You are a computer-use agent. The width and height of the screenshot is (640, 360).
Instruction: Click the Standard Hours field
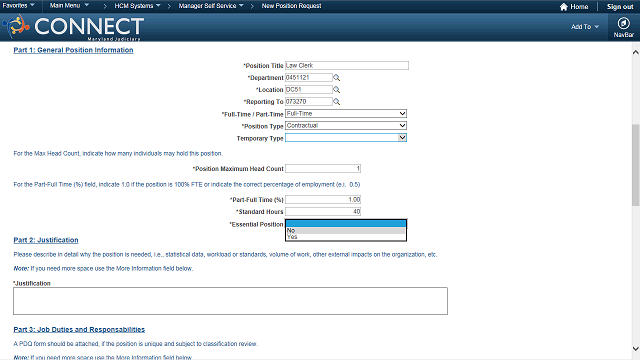tap(323, 211)
